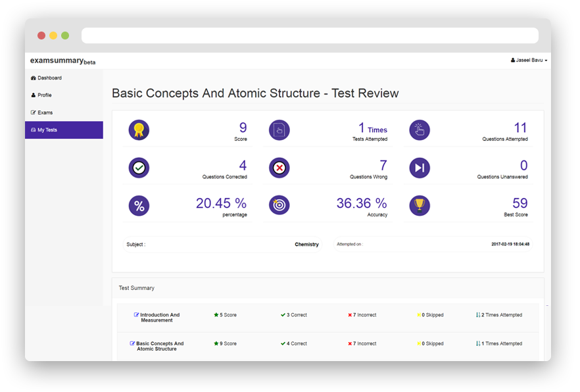
Task: Click the Test Summary panel header
Action: click(327, 288)
